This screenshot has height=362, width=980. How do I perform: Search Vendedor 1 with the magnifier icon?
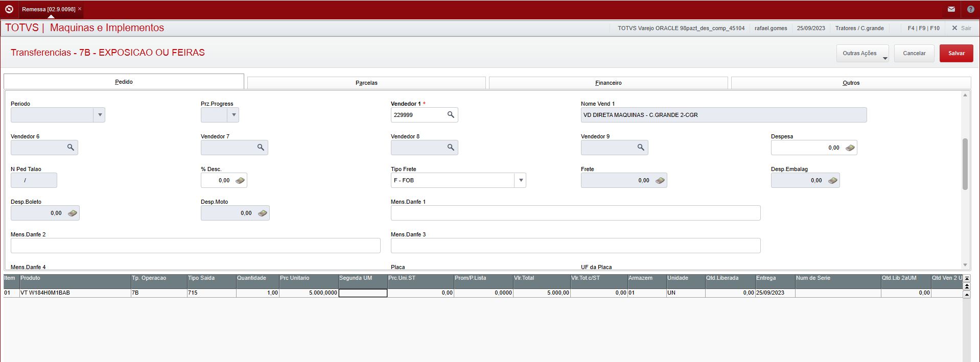tap(451, 115)
